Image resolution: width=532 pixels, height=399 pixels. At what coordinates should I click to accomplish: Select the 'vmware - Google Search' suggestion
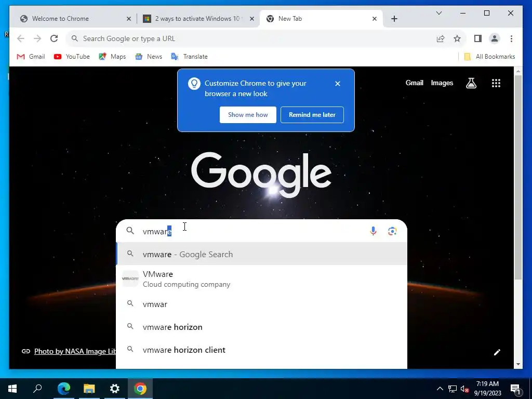tap(261, 254)
